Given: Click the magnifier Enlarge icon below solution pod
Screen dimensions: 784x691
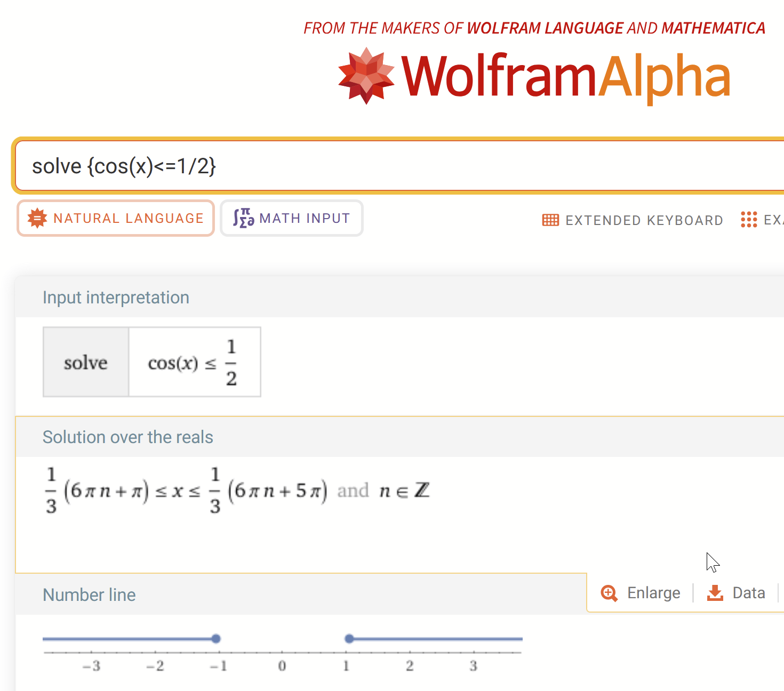Looking at the screenshot, I should pos(609,593).
